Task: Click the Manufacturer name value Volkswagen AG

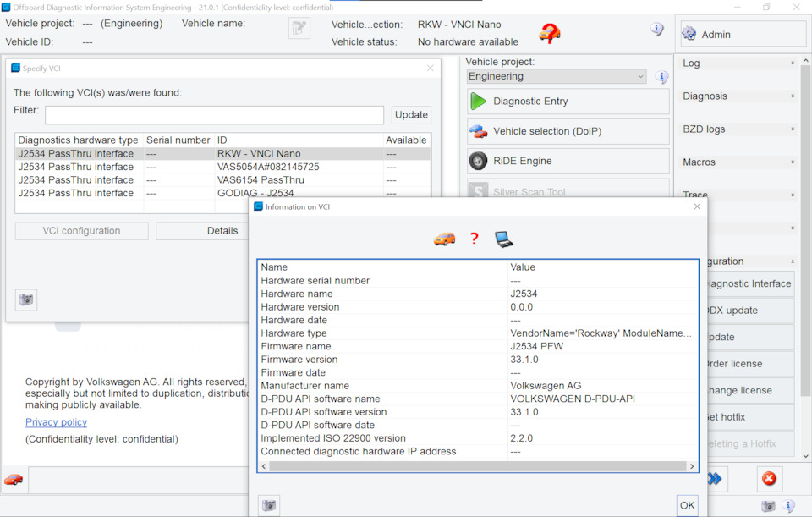Action: [x=546, y=386]
